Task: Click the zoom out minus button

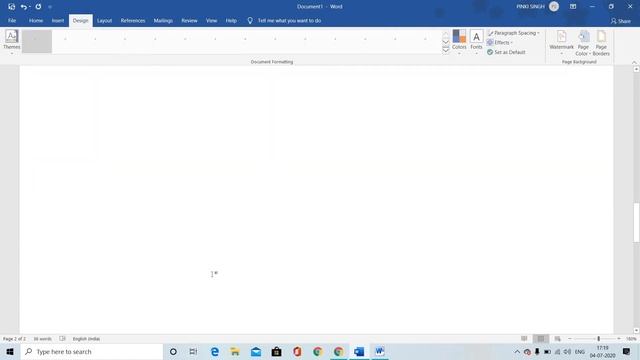Action: pyautogui.click(x=570, y=339)
